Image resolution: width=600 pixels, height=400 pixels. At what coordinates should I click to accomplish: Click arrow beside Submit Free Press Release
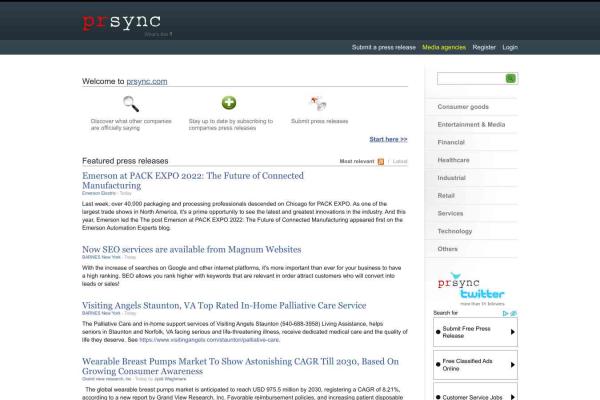[512, 332]
